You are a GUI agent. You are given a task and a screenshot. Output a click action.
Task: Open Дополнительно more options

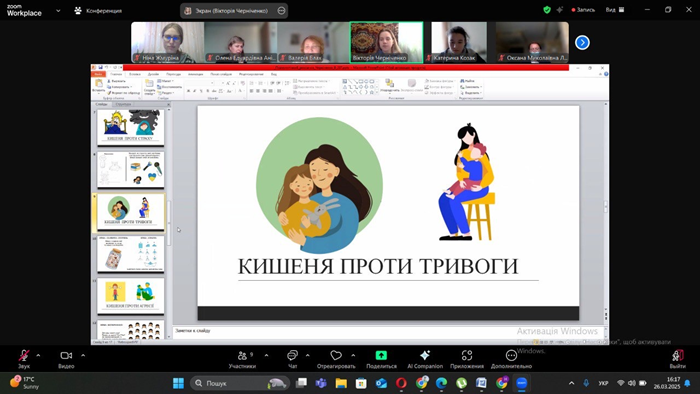pos(511,359)
